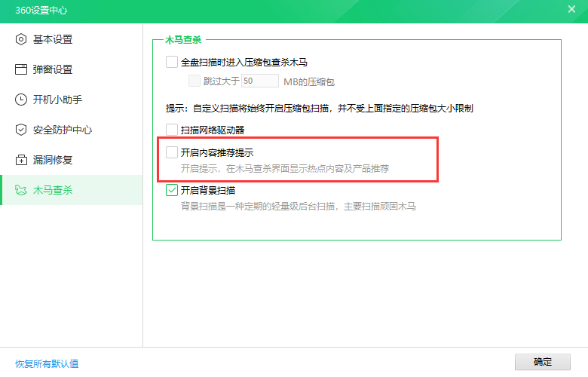The image size is (588, 377).
Task: Click the 开启背景扫描 label text
Action: [208, 191]
